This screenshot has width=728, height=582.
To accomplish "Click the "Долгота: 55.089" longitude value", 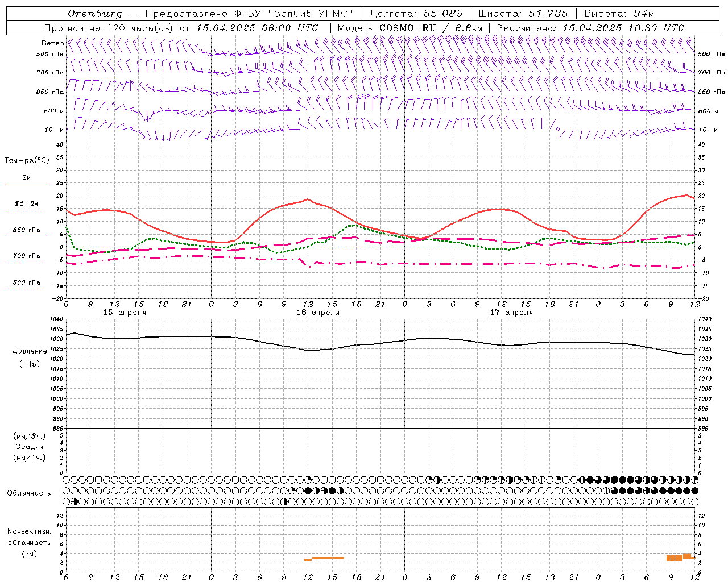I will coord(416,14).
